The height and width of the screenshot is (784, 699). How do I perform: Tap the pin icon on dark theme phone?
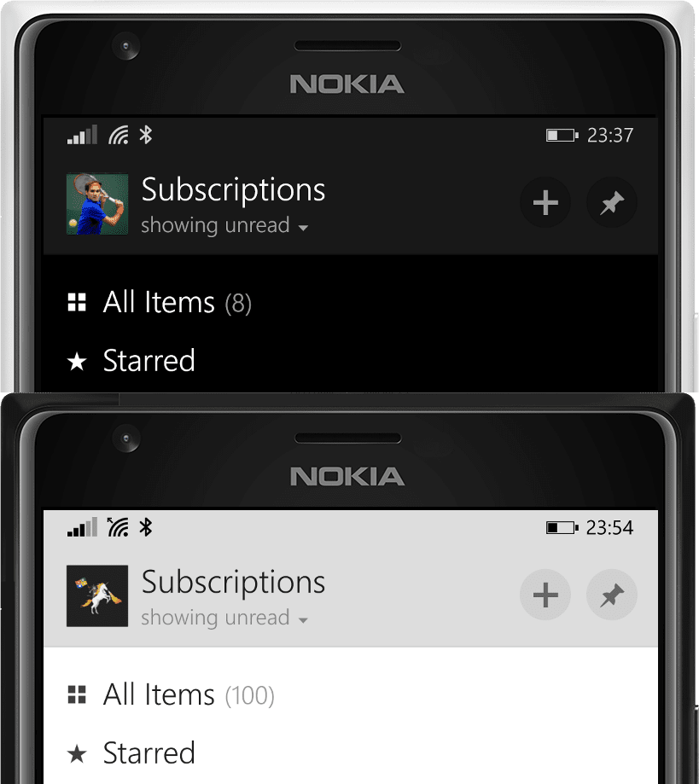click(x=611, y=202)
